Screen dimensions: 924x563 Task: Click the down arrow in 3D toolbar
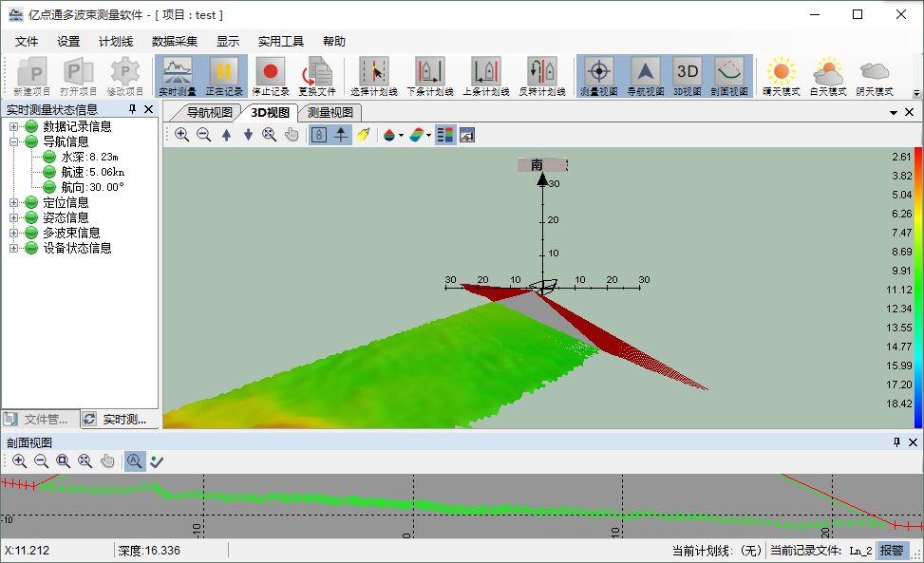coord(248,135)
